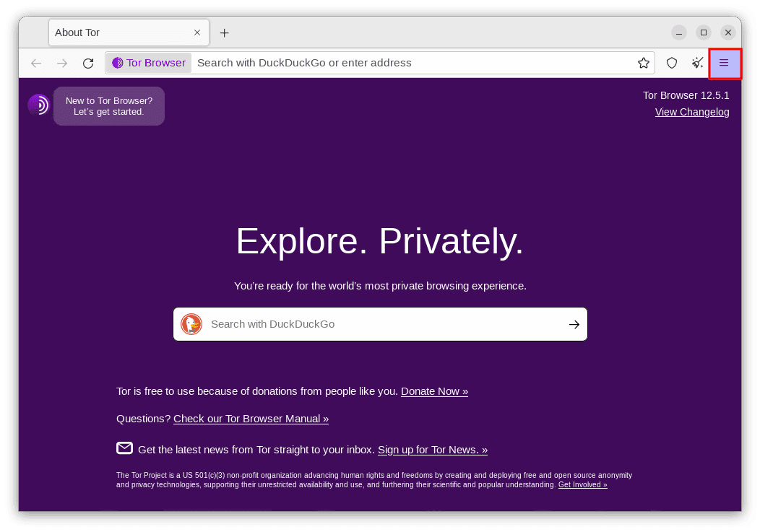Click New to Tor Browser onboarding bubble
This screenshot has width=760, height=532.
click(x=109, y=106)
